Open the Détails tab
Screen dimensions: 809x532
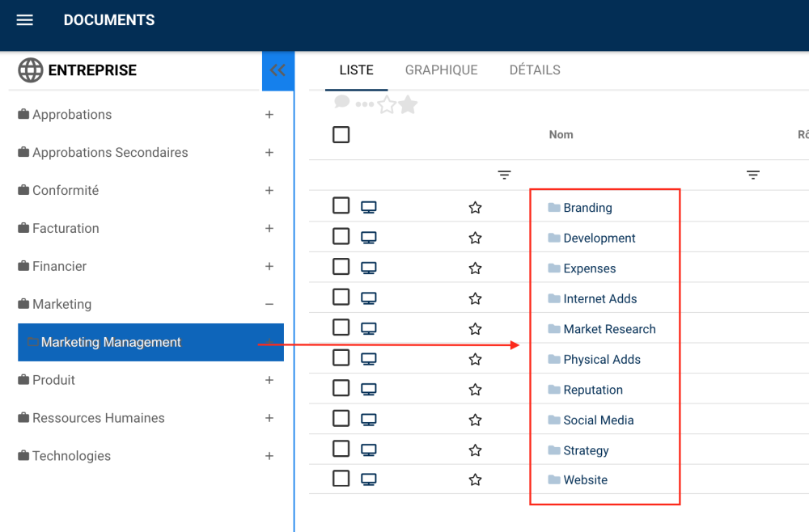click(x=535, y=70)
